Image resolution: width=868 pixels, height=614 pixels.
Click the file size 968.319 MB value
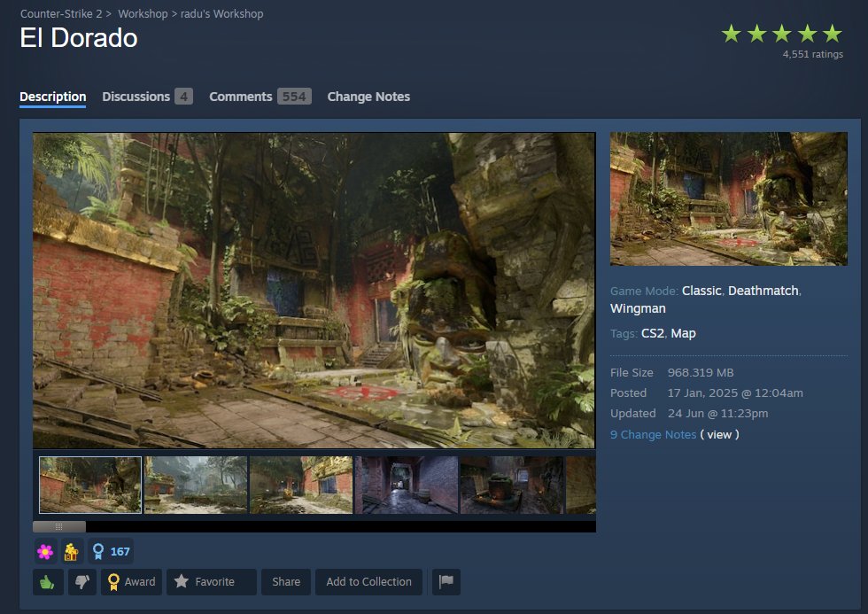point(701,373)
